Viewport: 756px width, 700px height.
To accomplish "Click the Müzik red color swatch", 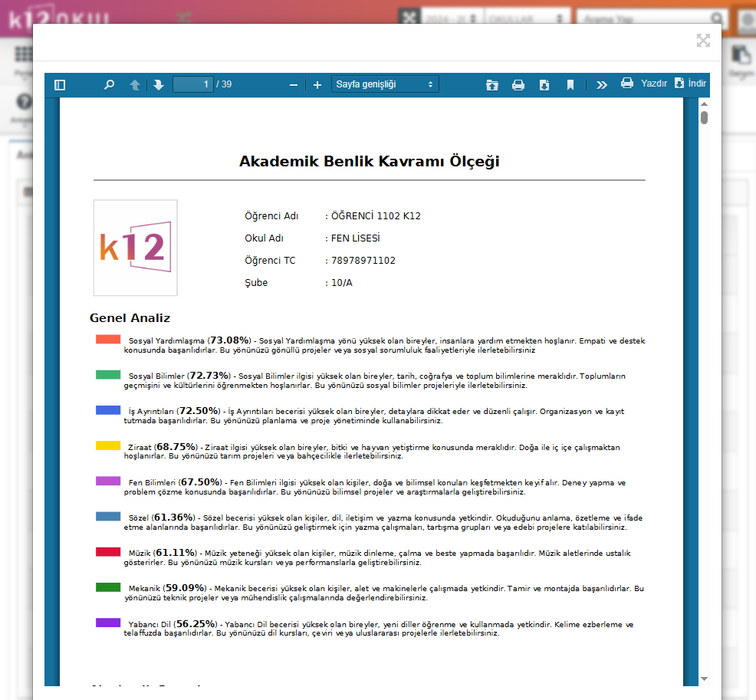I will click(108, 552).
